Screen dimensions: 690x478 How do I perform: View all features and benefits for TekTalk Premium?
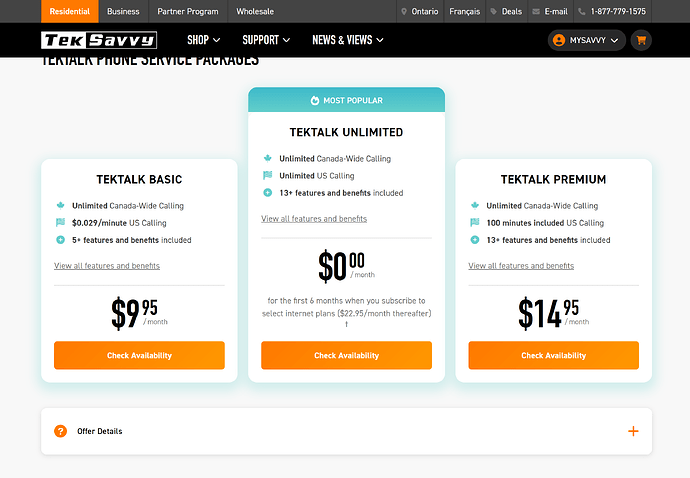[521, 266]
